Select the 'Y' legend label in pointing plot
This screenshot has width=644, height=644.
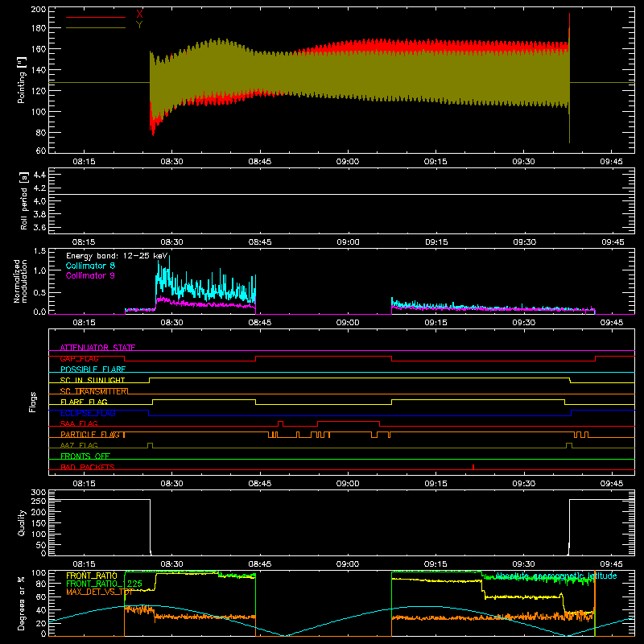[x=139, y=25]
